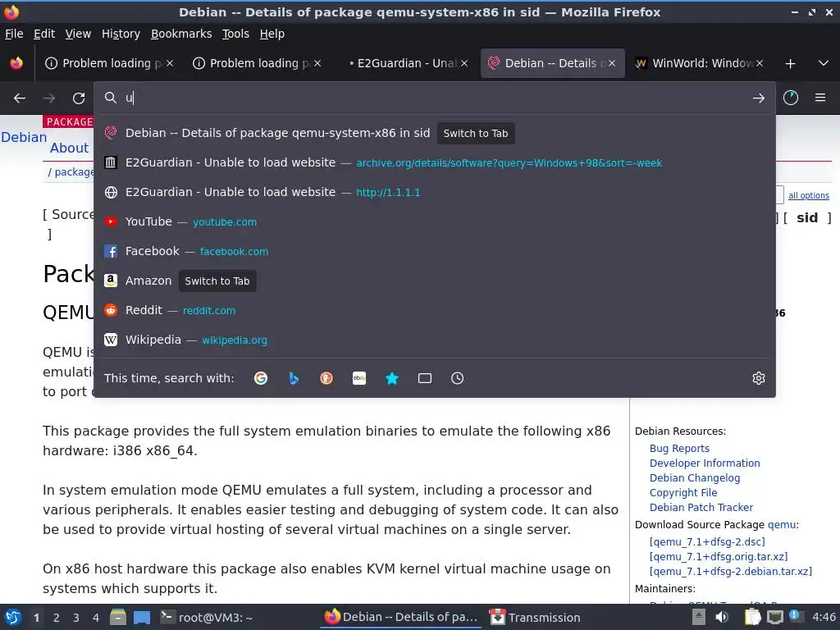Open the Copyright File link

pos(683,493)
